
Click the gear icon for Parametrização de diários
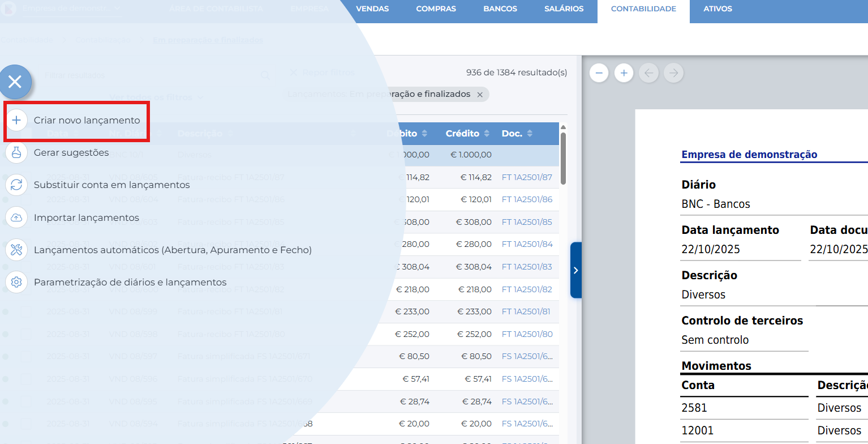click(16, 282)
